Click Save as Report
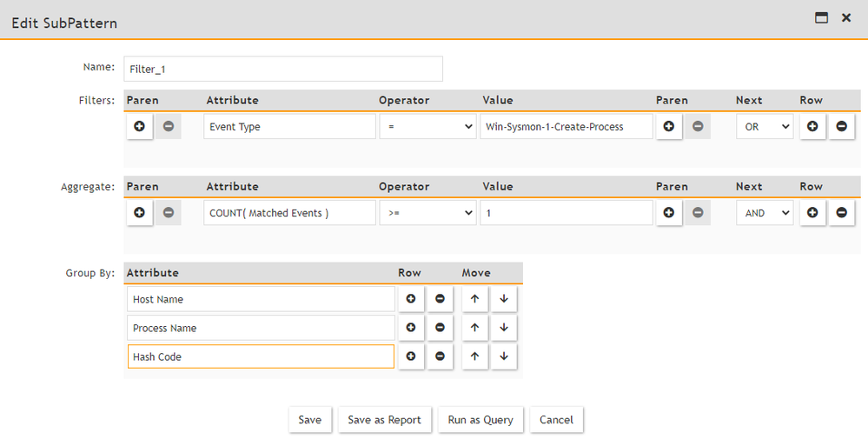868x446 pixels. [384, 420]
